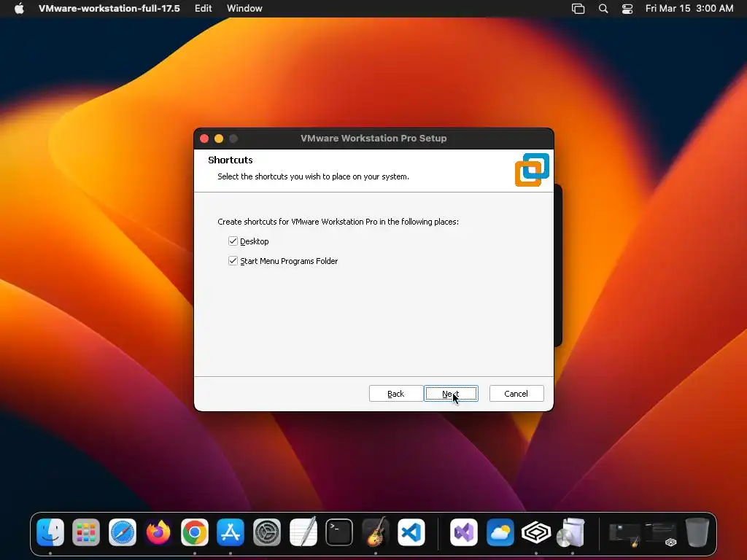
Task: Click the VMware logo in the setup header
Action: pos(532,169)
